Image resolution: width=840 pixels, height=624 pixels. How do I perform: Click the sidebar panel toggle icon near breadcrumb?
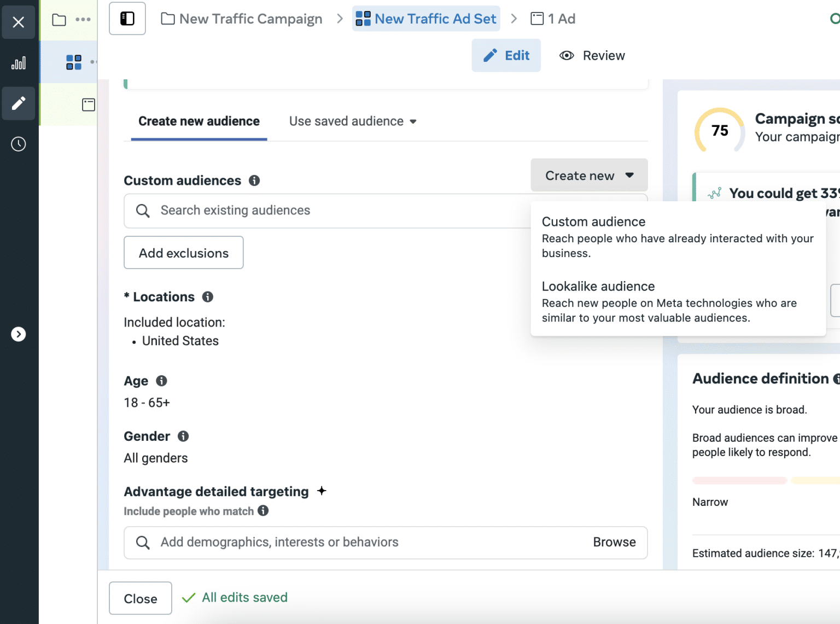(x=127, y=18)
